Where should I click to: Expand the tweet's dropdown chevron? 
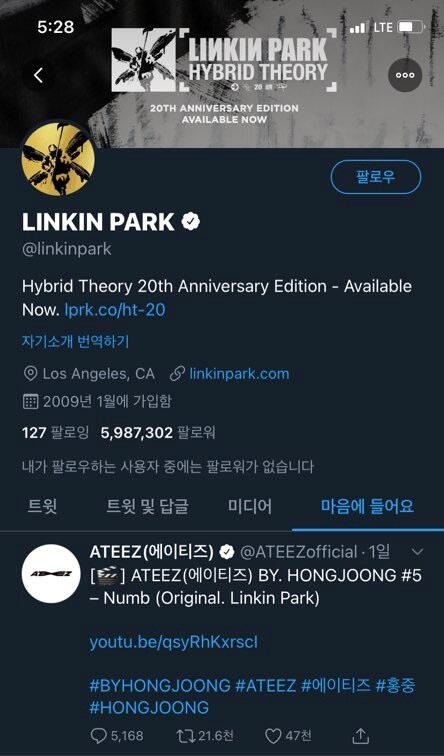416,552
